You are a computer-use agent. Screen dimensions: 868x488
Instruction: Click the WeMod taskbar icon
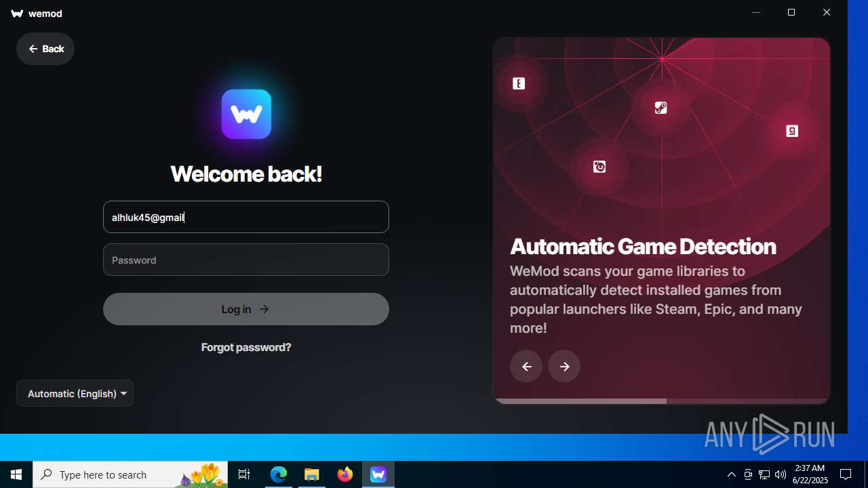(x=378, y=474)
